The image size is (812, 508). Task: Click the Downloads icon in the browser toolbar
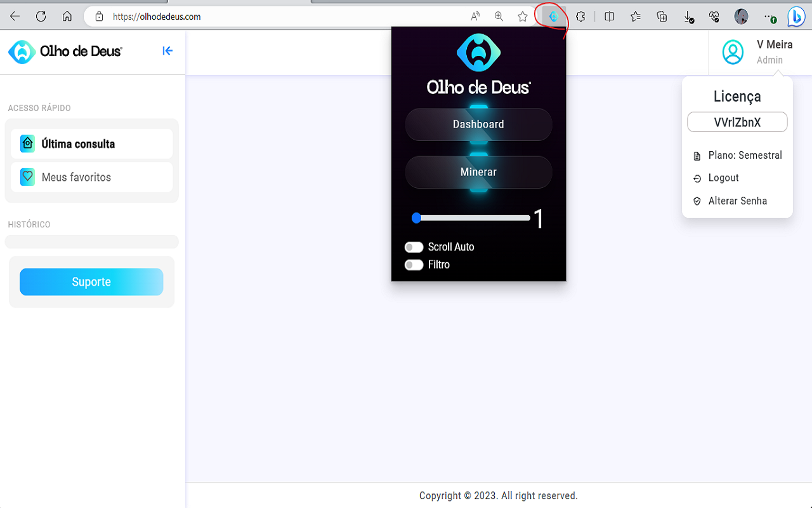(x=688, y=16)
